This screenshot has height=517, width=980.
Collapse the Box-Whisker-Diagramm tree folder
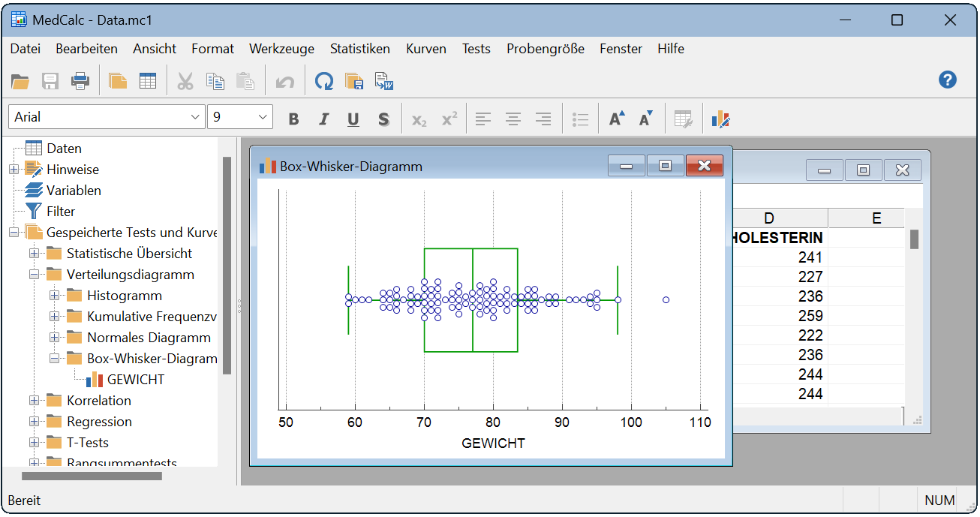point(54,359)
